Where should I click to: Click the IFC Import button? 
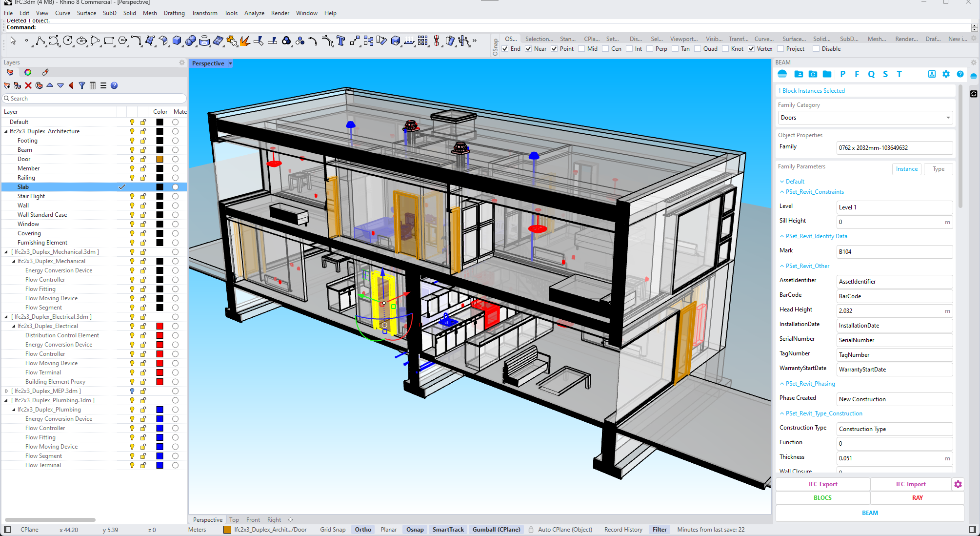coord(911,484)
